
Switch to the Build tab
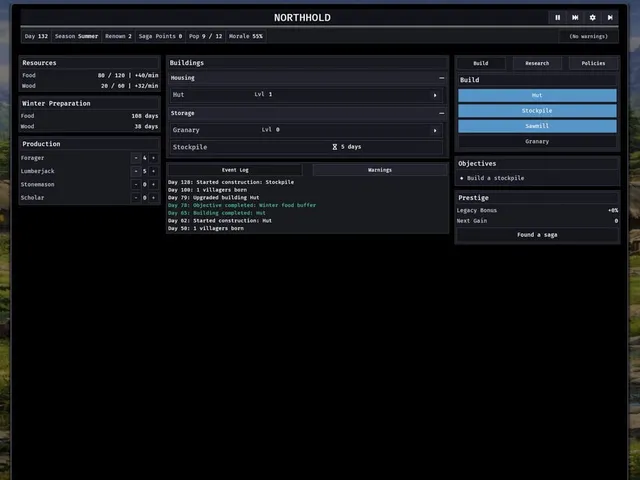pos(481,63)
